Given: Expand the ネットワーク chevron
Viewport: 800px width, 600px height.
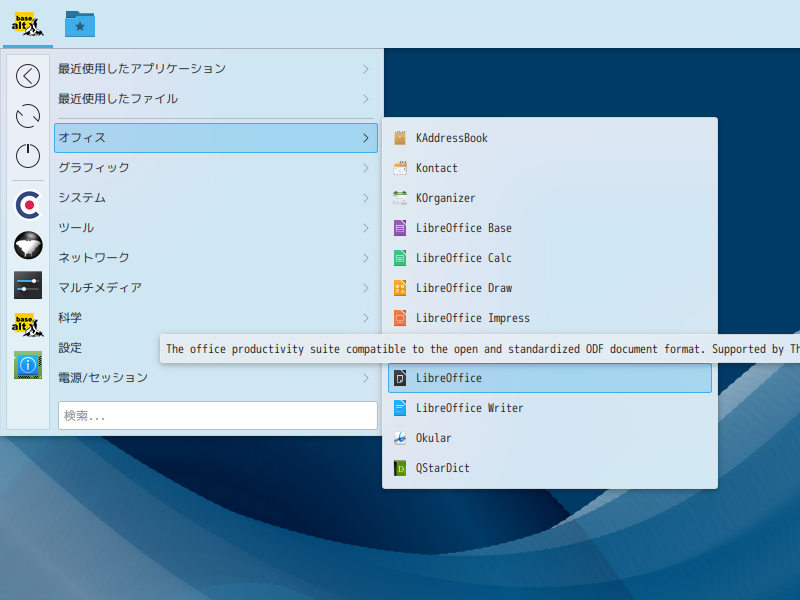Looking at the screenshot, I should [366, 258].
